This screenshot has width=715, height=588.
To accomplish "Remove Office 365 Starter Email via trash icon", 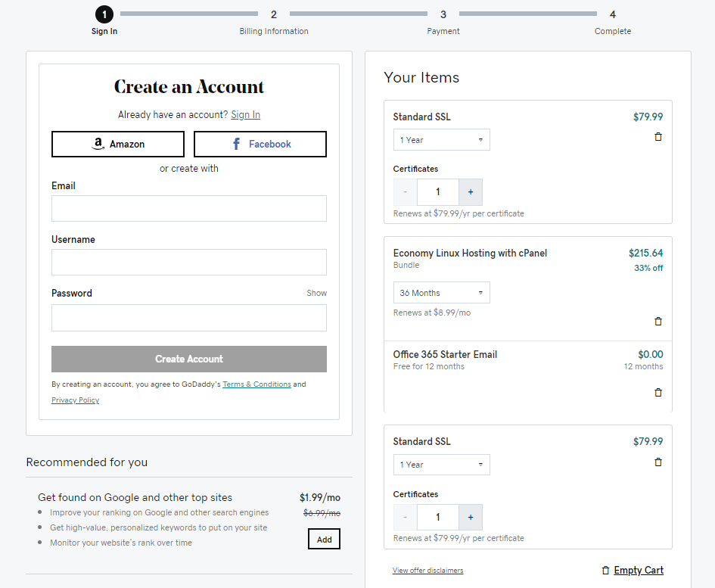I will point(658,392).
